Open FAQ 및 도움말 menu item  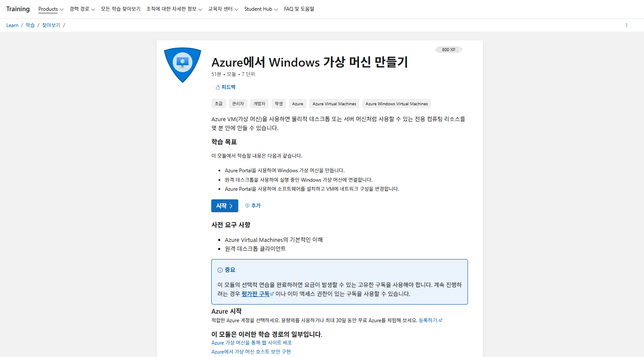299,9
